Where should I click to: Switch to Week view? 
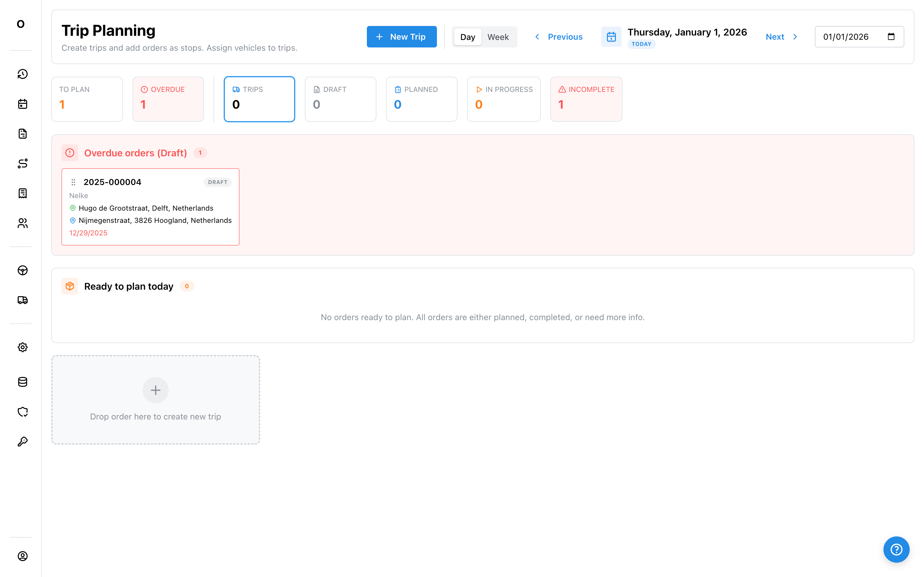(498, 37)
